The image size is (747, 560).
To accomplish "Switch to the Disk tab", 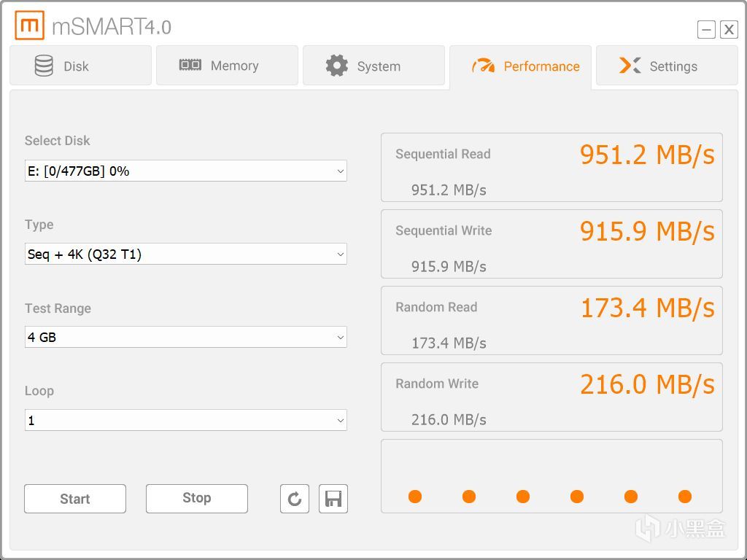I will (80, 66).
